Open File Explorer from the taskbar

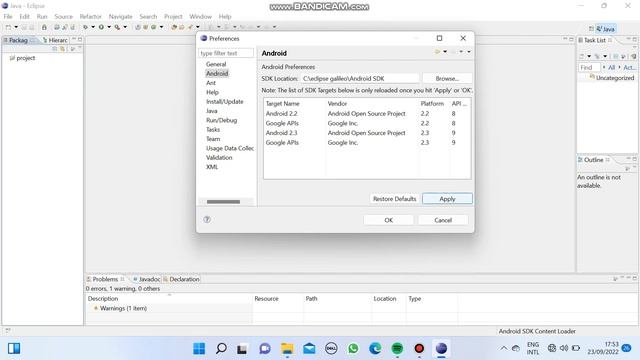pyautogui.click(x=287, y=349)
